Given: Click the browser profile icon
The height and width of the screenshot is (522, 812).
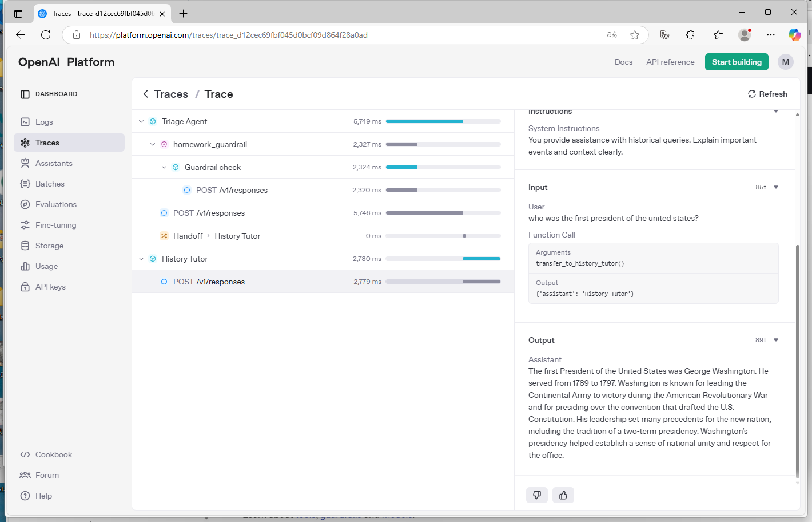Looking at the screenshot, I should point(745,35).
